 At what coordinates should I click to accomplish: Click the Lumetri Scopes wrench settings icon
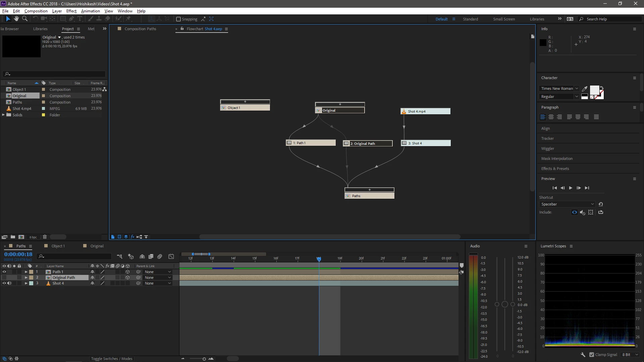pos(583,355)
